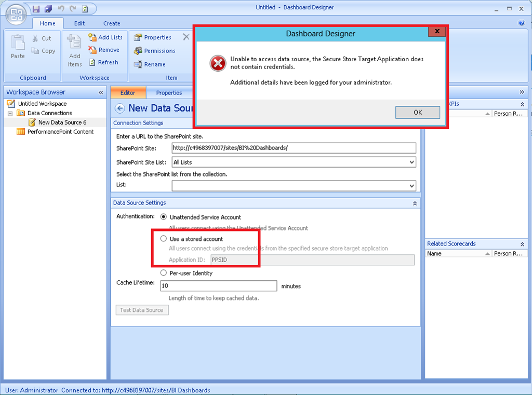Screen dimensions: 532x395
Task: Switch to the Edit ribbon tab
Action: (x=79, y=23)
